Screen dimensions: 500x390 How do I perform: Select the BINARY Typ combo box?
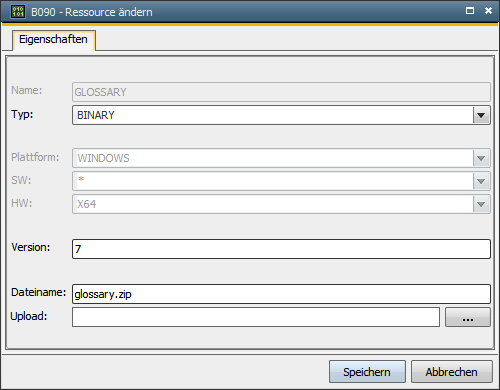point(281,115)
